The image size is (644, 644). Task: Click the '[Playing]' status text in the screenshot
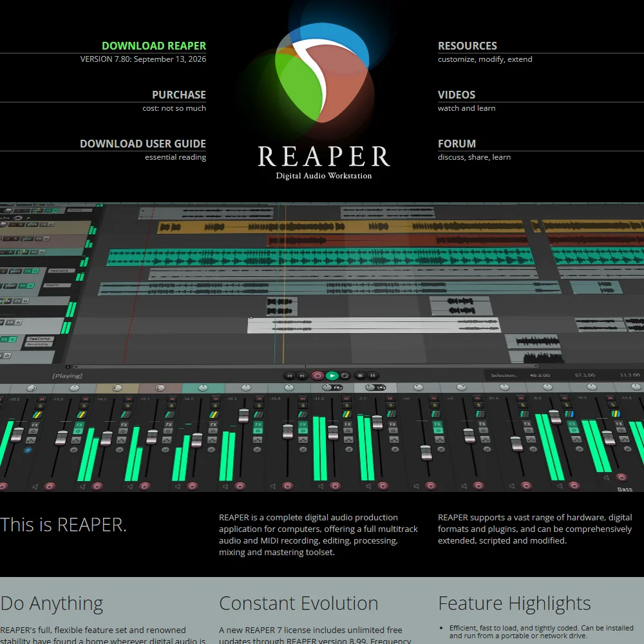coord(68,376)
